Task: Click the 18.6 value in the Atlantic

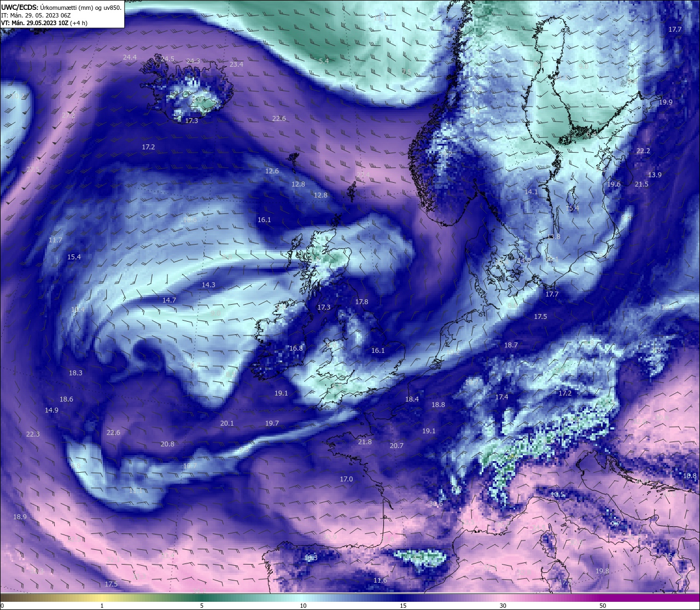Action: [x=66, y=399]
